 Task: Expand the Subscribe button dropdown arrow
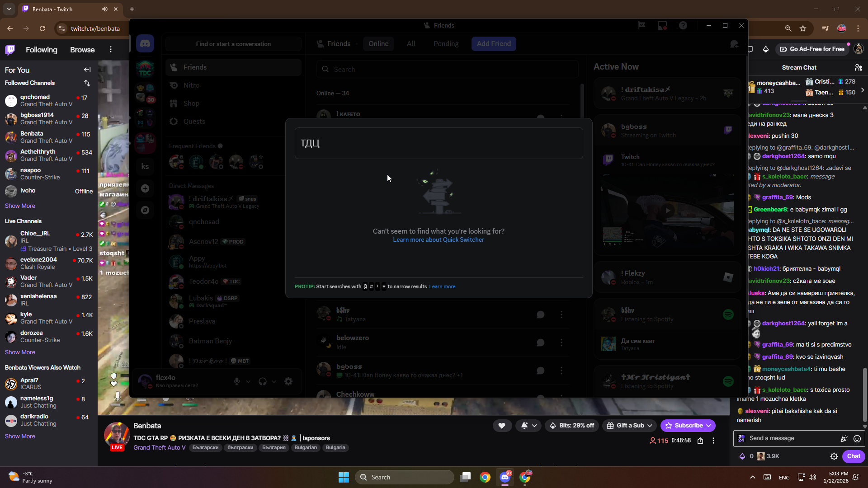pyautogui.click(x=709, y=425)
